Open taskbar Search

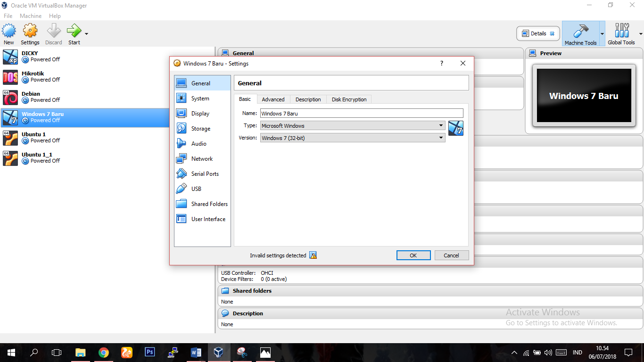(34, 353)
